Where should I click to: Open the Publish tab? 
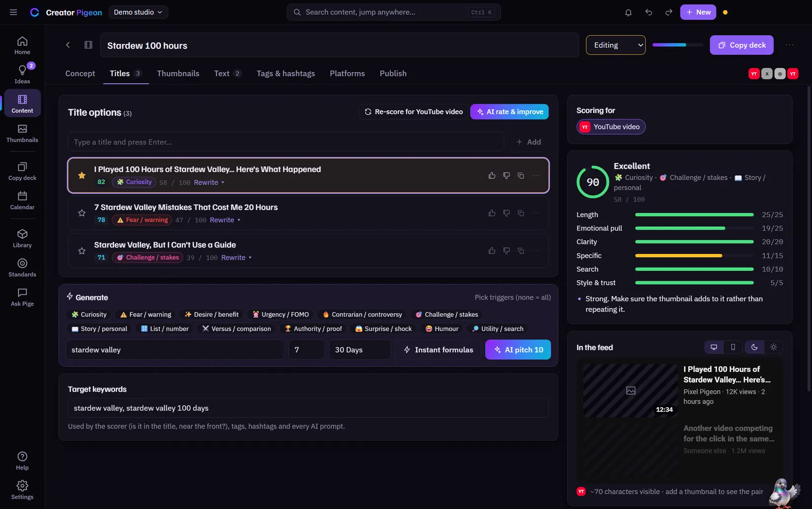point(393,74)
